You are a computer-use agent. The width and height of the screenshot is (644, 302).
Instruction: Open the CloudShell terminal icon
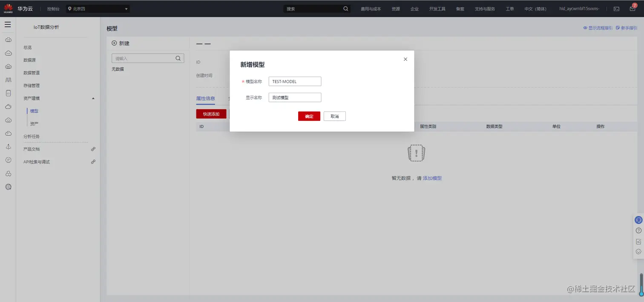tap(616, 9)
